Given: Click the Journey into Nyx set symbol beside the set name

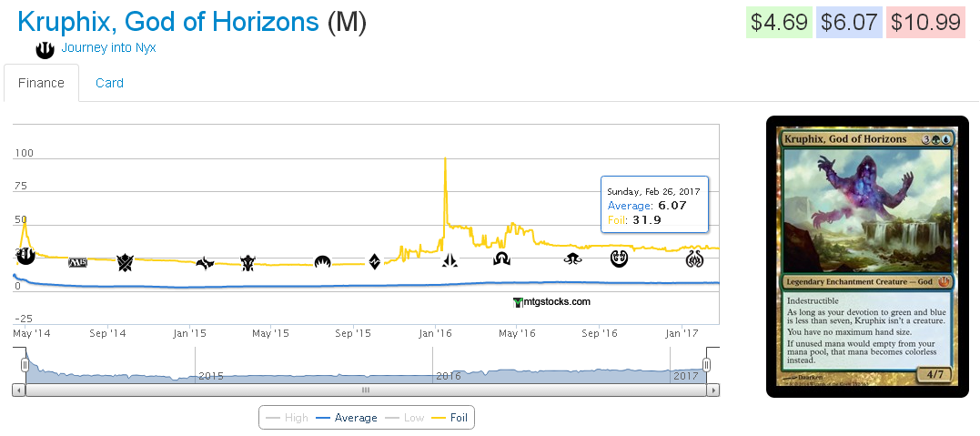Looking at the screenshot, I should [45, 50].
